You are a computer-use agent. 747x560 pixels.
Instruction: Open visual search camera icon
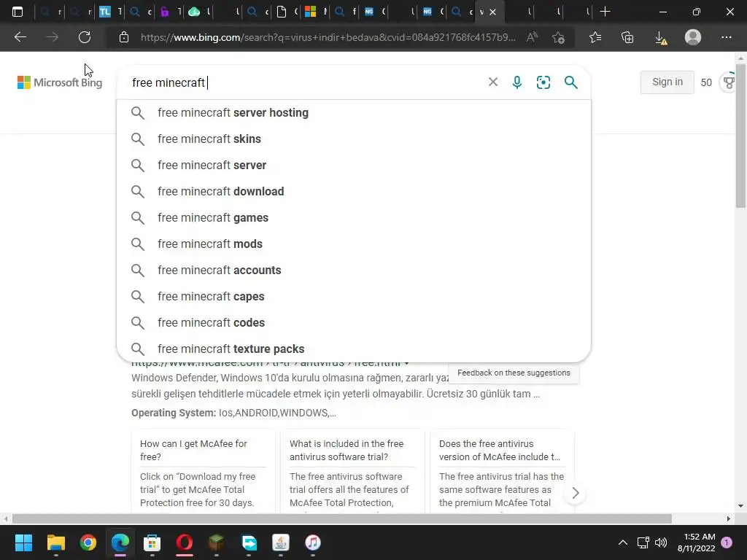pos(543,82)
